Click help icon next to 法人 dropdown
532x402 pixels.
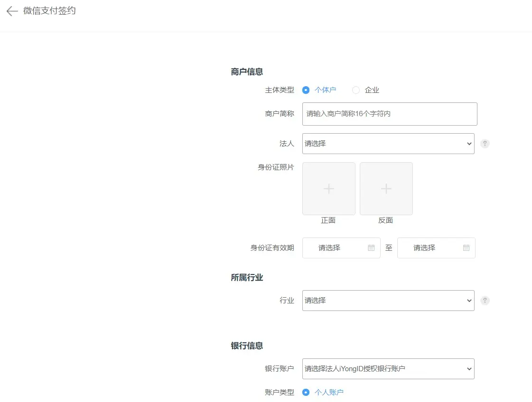click(x=485, y=144)
